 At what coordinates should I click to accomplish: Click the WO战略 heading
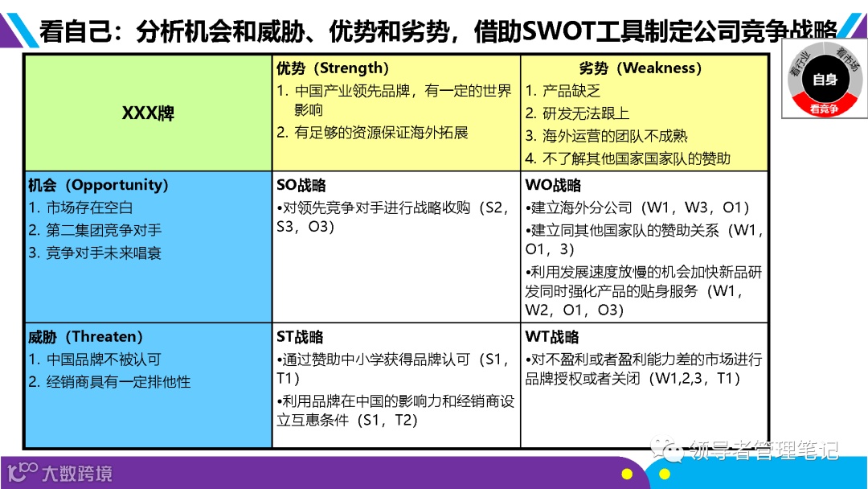click(x=553, y=185)
